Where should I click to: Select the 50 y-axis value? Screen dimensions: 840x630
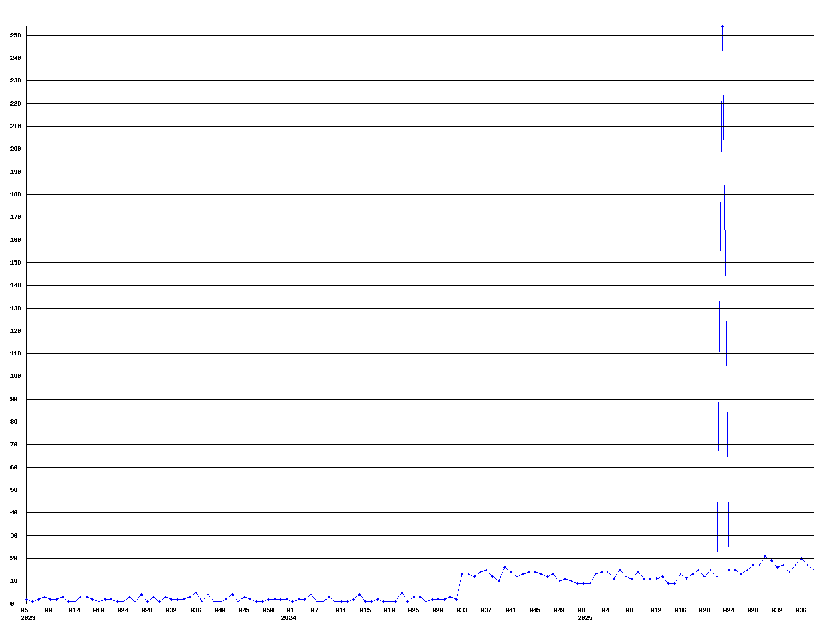[14, 490]
